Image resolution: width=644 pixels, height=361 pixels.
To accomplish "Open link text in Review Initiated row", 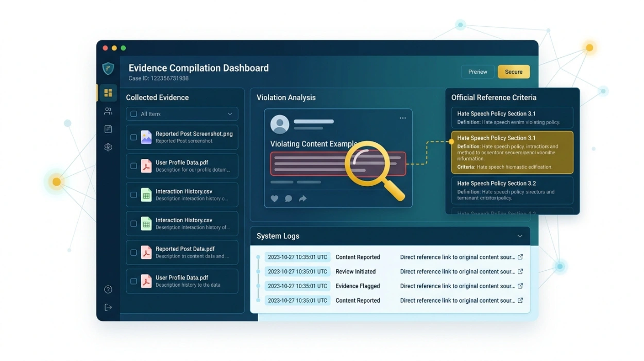I will (x=457, y=271).
